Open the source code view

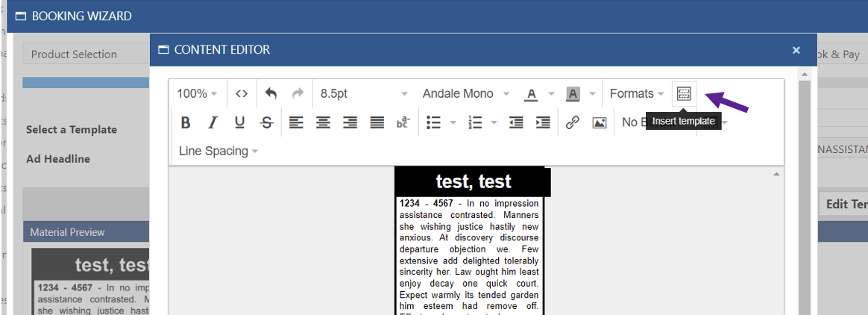pyautogui.click(x=242, y=93)
